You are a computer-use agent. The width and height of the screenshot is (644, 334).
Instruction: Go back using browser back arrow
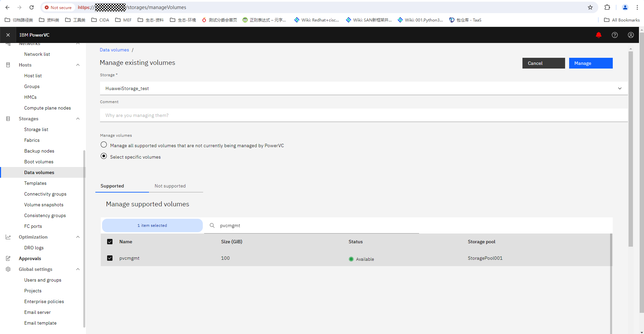pyautogui.click(x=7, y=7)
